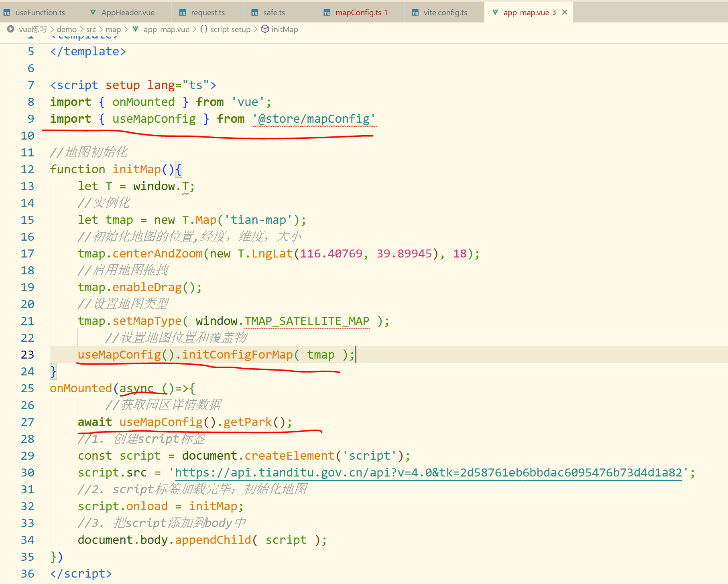Click the 116.40769 longitude value
The width and height of the screenshot is (728, 584).
[x=331, y=253]
